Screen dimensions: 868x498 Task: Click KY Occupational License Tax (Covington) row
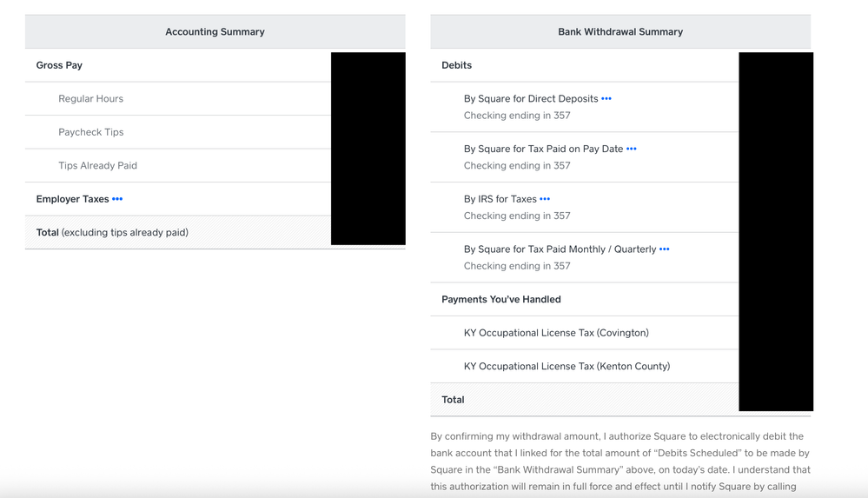click(x=556, y=333)
